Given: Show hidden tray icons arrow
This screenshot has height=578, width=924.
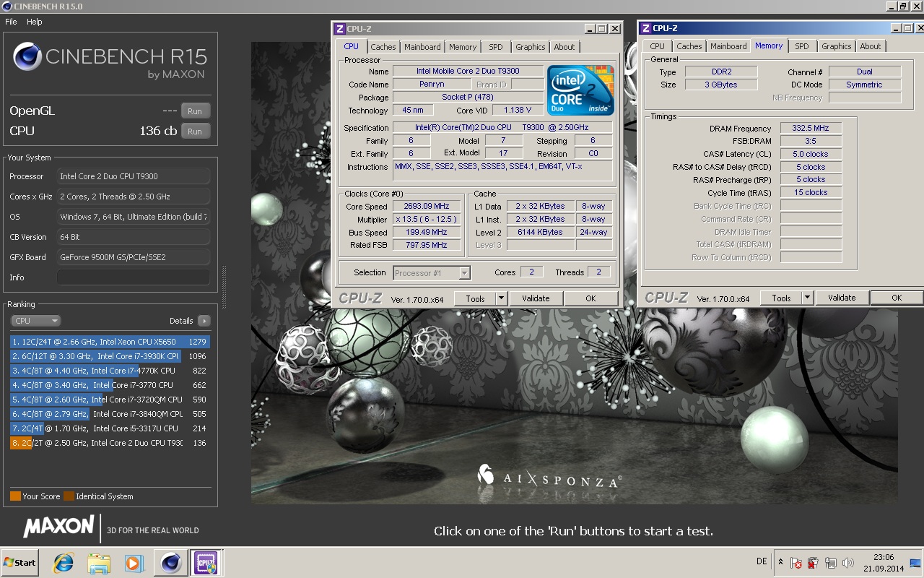Looking at the screenshot, I should [x=780, y=562].
